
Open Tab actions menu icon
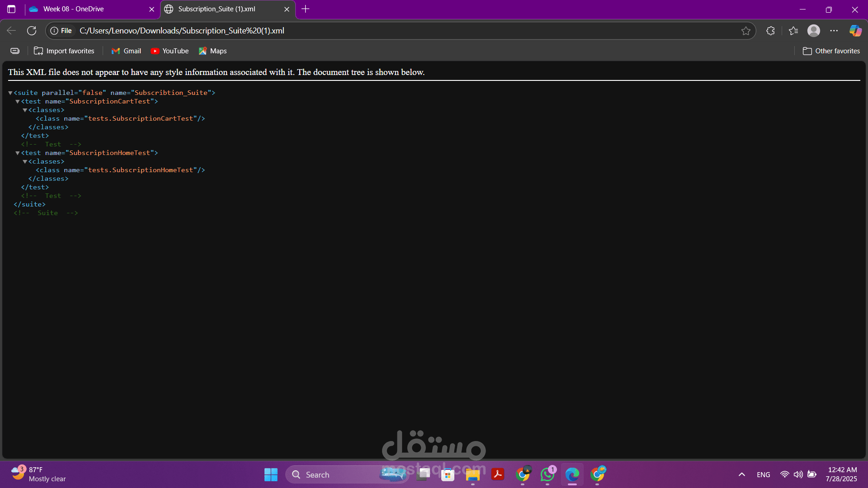11,9
